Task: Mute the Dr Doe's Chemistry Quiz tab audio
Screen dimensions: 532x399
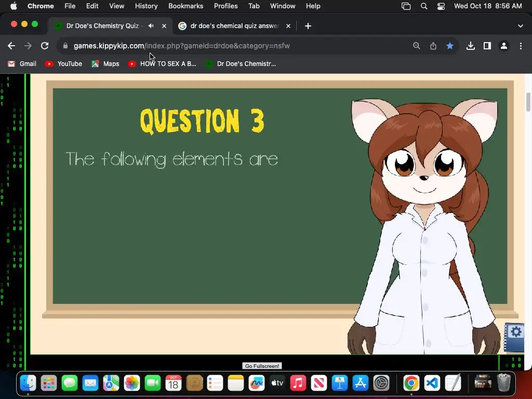Action: point(151,26)
